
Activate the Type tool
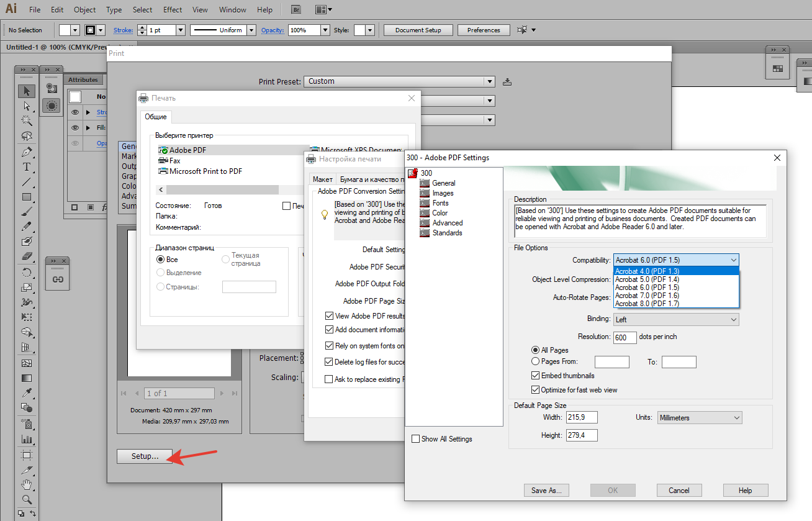click(x=27, y=167)
